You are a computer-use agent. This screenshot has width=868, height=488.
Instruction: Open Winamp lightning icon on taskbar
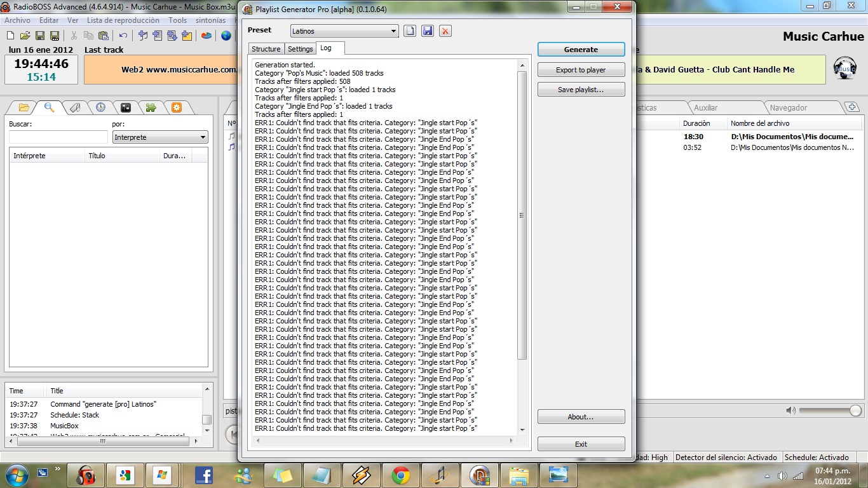[361, 475]
